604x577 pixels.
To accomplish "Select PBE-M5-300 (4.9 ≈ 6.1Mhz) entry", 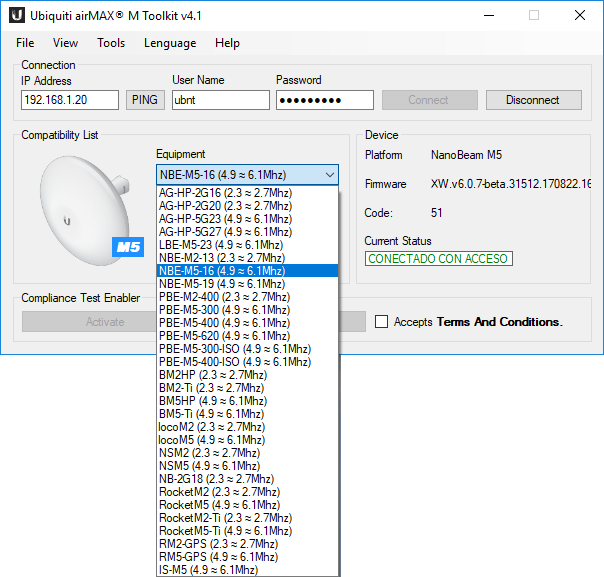I will [x=248, y=310].
